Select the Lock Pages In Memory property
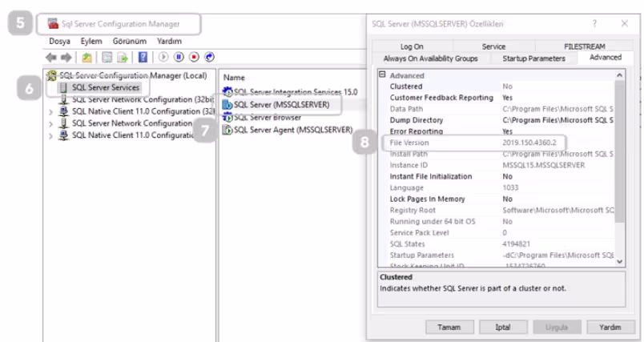 (x=501, y=199)
